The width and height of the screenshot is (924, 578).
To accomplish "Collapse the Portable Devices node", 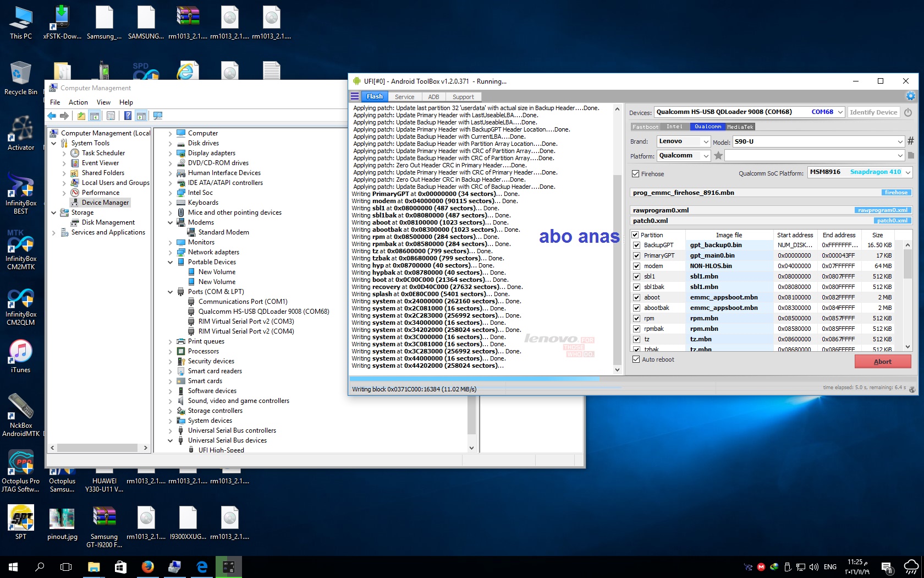I will (x=170, y=262).
